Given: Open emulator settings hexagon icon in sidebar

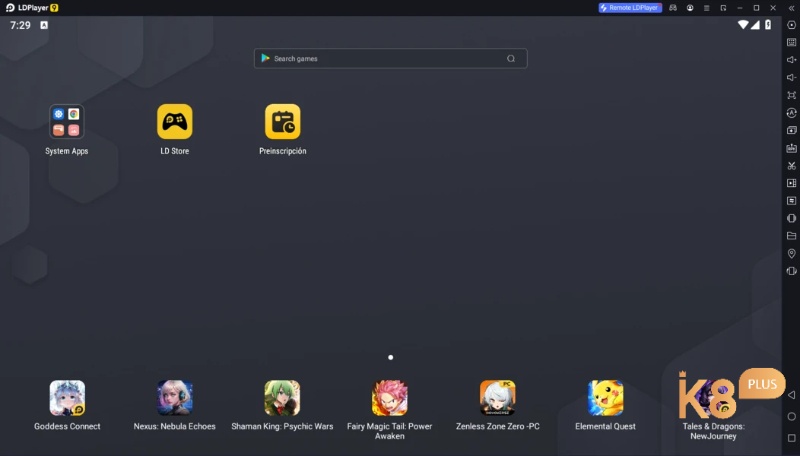Looking at the screenshot, I should point(791,25).
